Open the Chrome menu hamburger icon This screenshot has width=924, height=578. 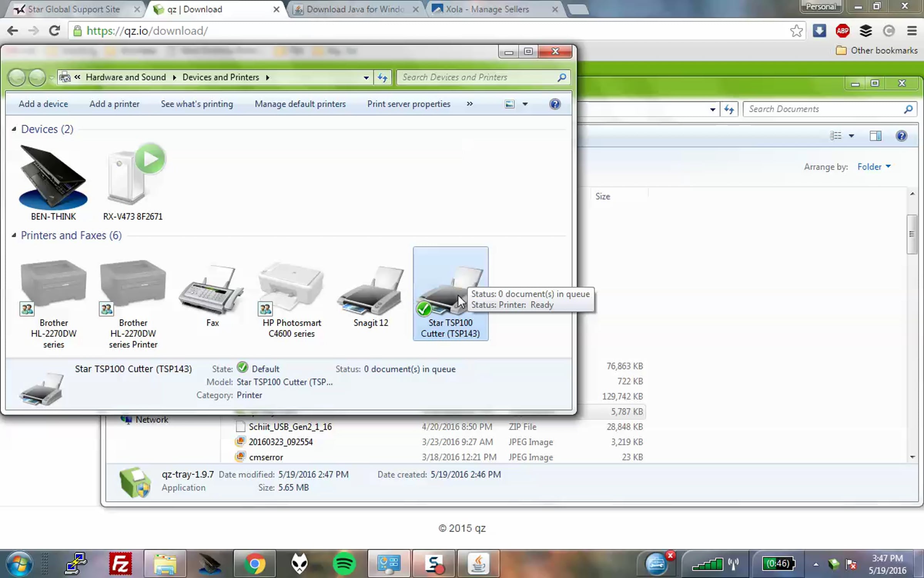point(912,31)
